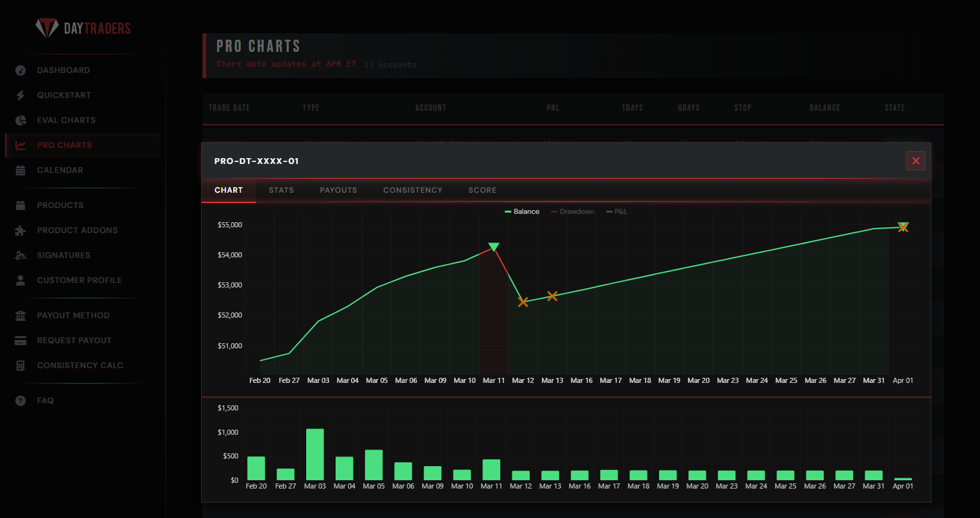Click the Request Payout card icon
Viewport: 980px width, 518px height.
click(x=20, y=341)
